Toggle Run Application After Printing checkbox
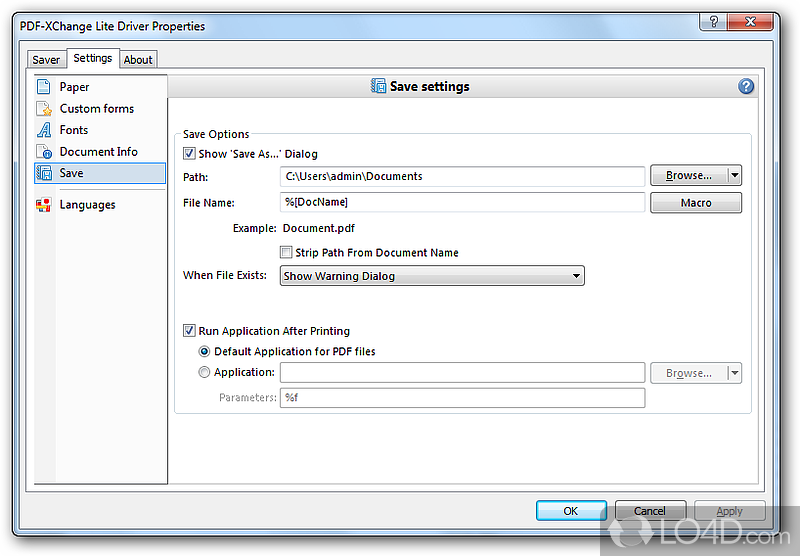Image resolution: width=800 pixels, height=556 pixels. click(x=189, y=331)
